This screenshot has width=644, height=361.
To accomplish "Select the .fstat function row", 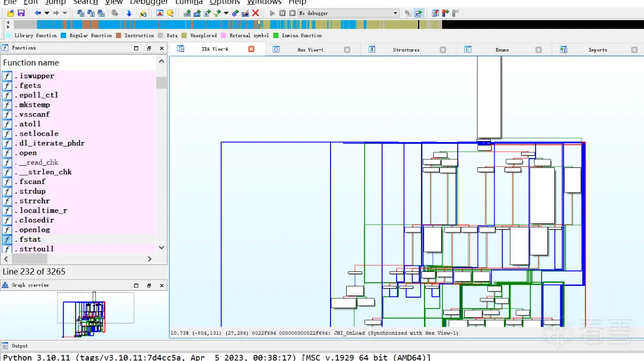I will click(x=78, y=239).
